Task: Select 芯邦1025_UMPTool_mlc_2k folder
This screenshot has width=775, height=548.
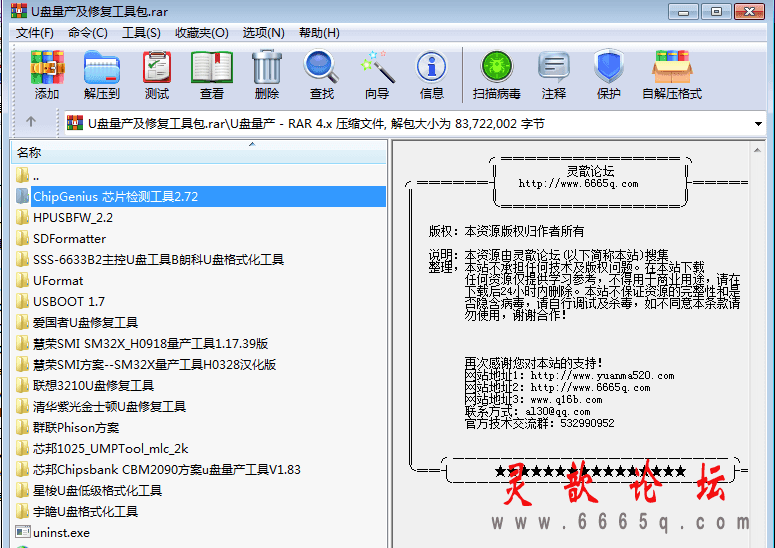Action: coord(110,449)
